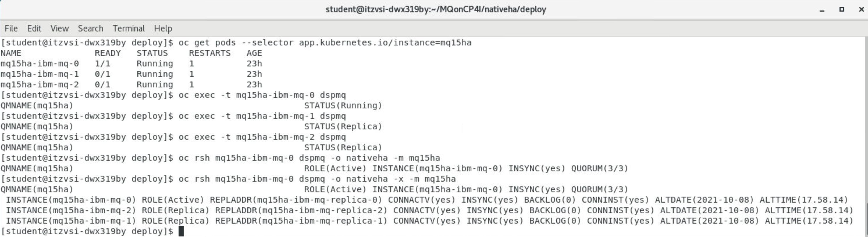Viewport: 868px width, 237px height.
Task: Open the Help menu
Action: [x=163, y=28]
